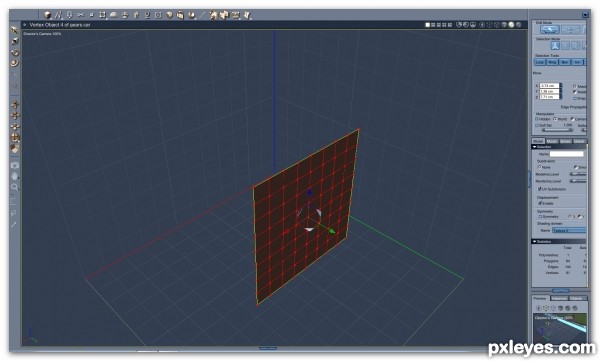The height and width of the screenshot is (361, 600).
Task: Adjust the Soft Sel slider below Manipulator
Action: coord(558,130)
